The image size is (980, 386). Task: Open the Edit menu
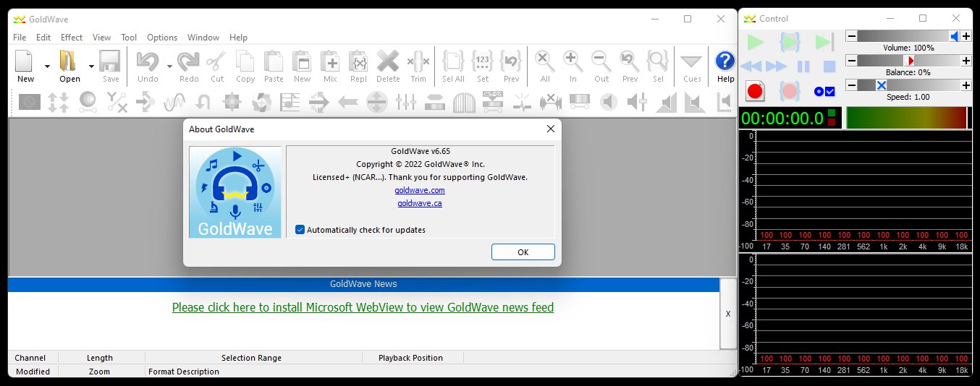[x=43, y=37]
